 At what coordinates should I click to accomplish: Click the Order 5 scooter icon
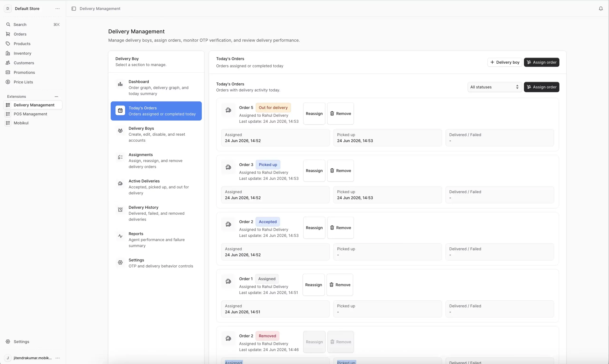[x=228, y=110]
